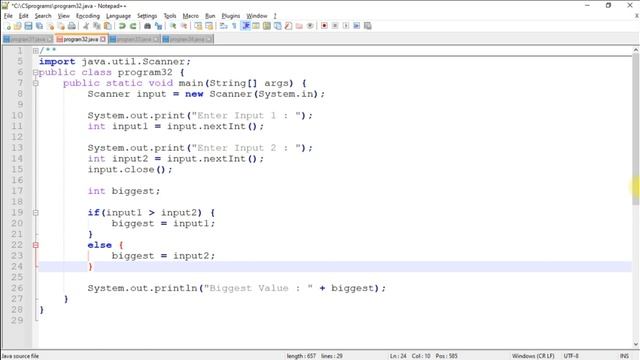Viewport: 640px width, 360px height.
Task: Open the ? help menu
Action: click(x=275, y=16)
